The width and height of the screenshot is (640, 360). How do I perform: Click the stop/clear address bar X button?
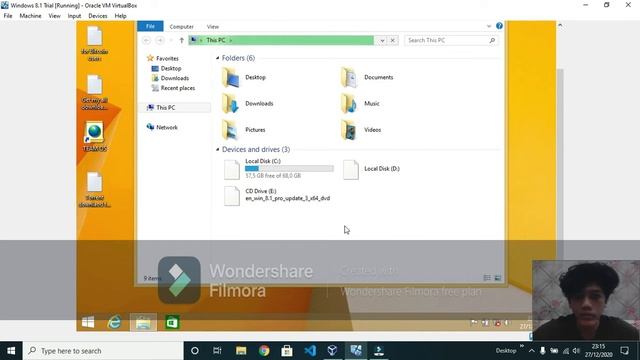click(x=393, y=40)
